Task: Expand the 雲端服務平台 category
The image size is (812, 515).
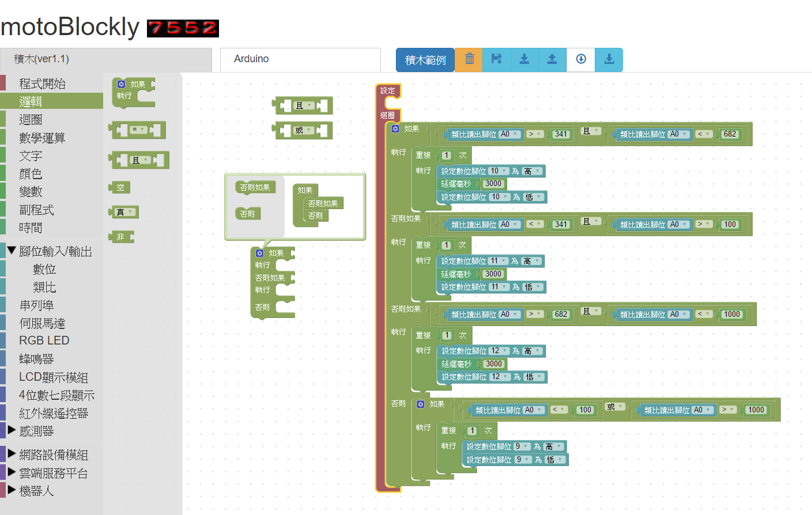Action: [12, 472]
